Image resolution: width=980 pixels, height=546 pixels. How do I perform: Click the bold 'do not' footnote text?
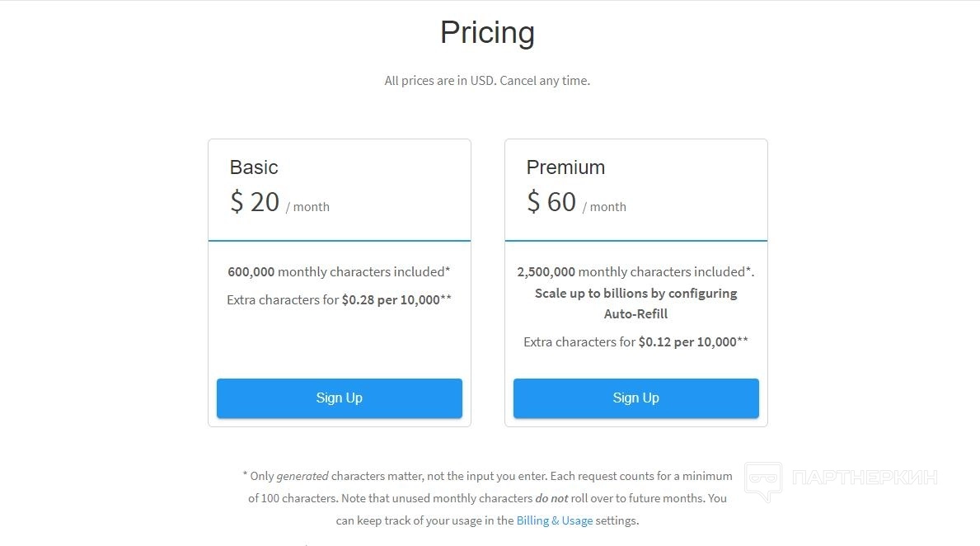click(552, 498)
